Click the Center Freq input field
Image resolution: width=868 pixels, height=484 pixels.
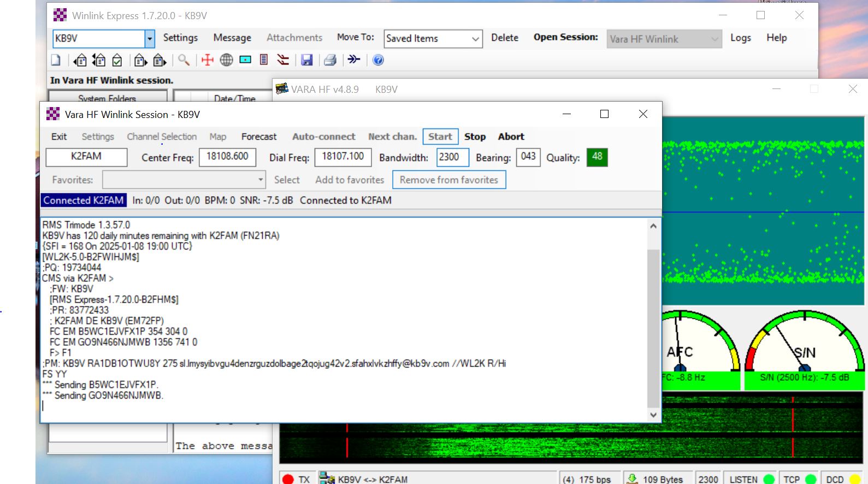pos(227,157)
